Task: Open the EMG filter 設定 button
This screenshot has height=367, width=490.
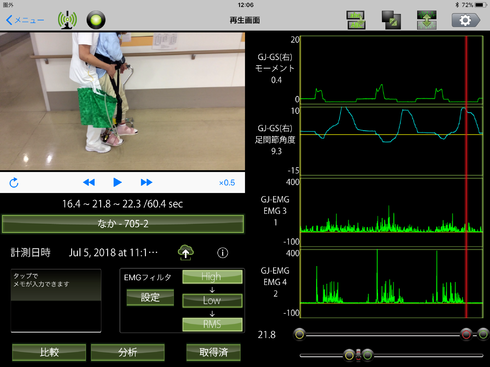Action: 150,297
